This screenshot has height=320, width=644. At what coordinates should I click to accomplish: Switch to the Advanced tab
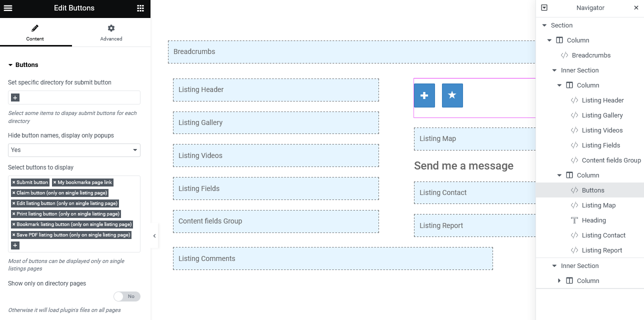[x=111, y=33]
